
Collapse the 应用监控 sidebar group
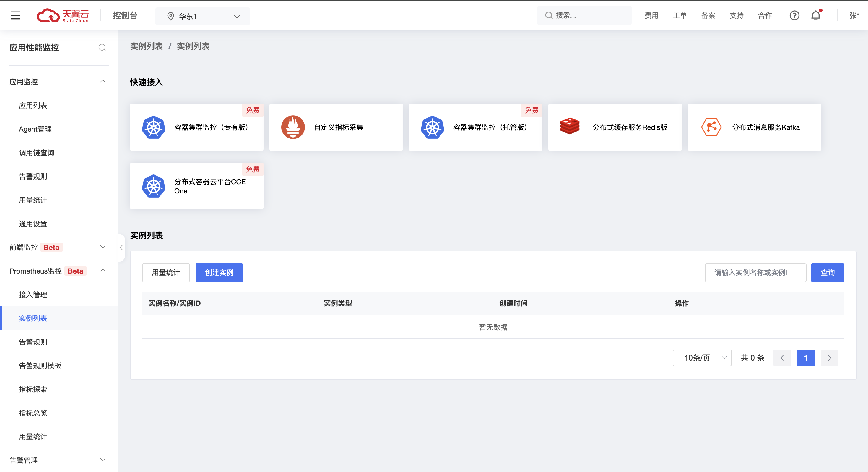pyautogui.click(x=59, y=82)
